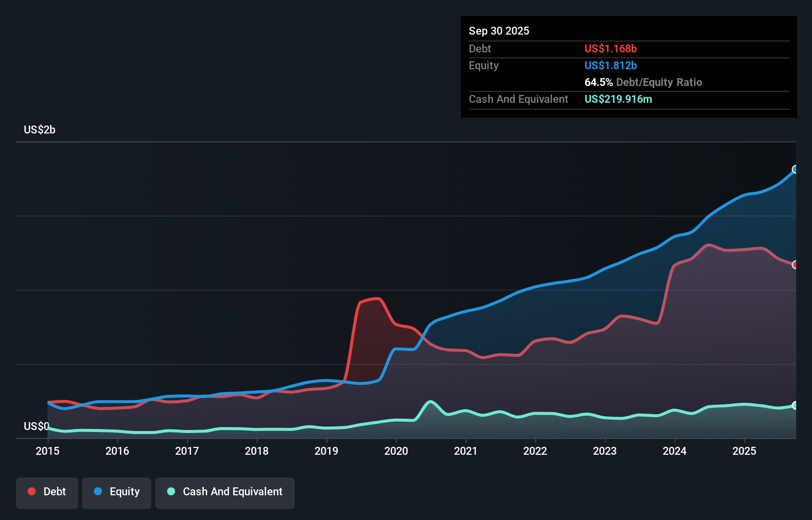Toggle the Equity series legend button
The image size is (812, 520).
(117, 493)
